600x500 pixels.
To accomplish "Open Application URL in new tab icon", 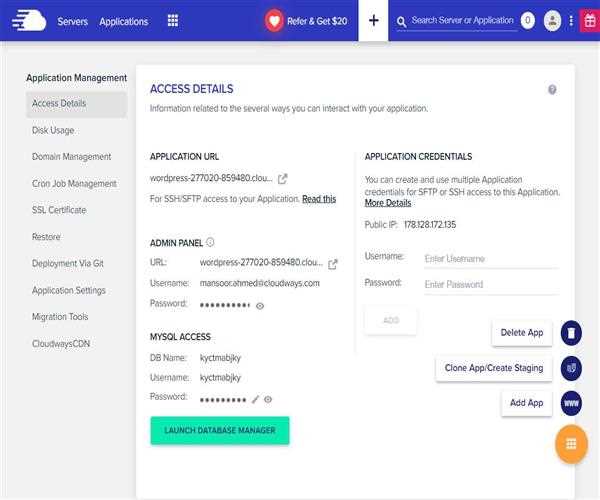I will point(283,179).
